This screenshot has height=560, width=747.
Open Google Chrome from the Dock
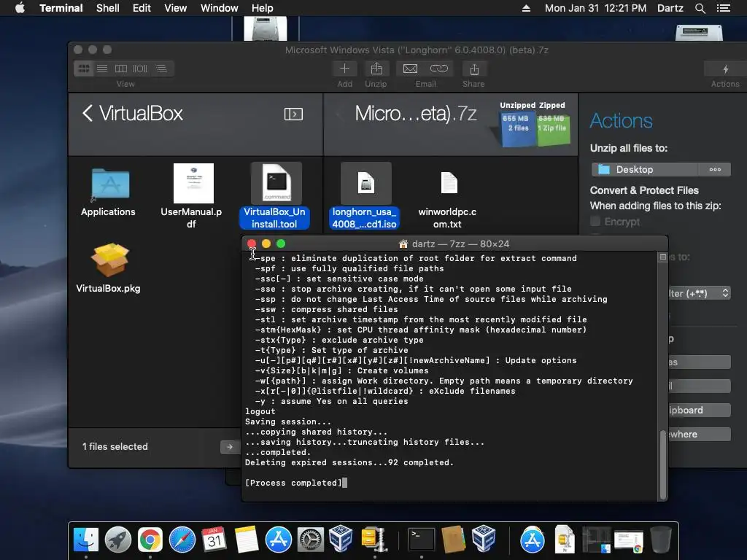150,540
